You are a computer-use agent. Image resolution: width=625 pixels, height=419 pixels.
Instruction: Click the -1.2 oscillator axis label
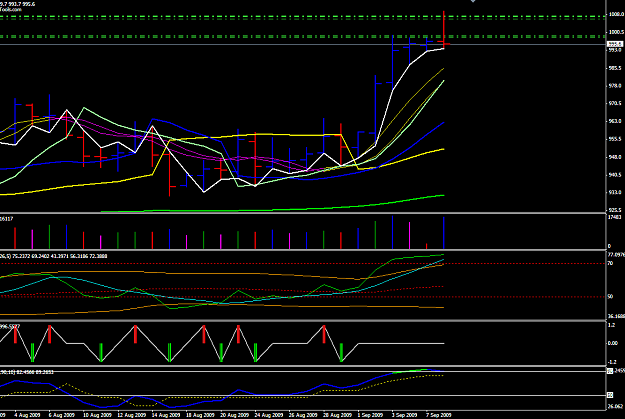click(612, 362)
